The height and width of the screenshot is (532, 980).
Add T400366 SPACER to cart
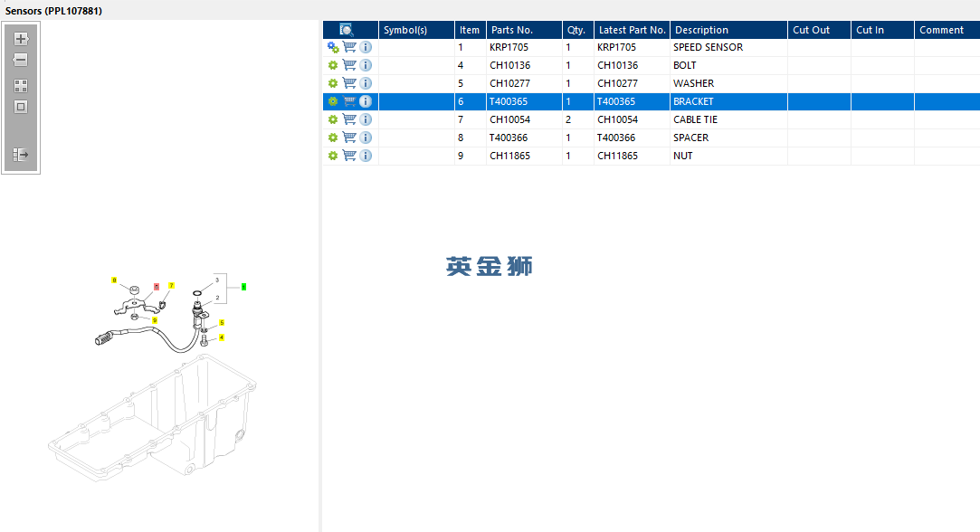(349, 138)
